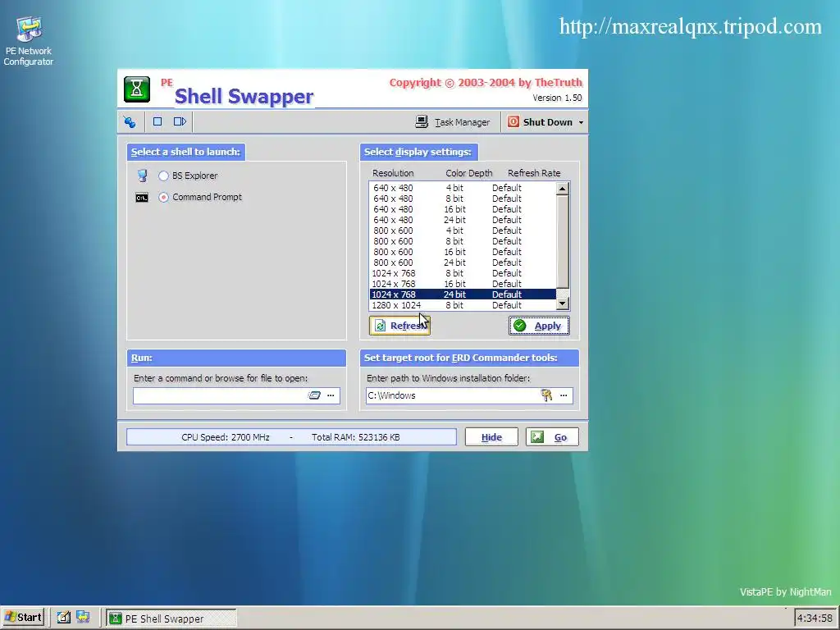Viewport: 840px width, 630px height.
Task: Click the Apply button
Action: click(539, 326)
